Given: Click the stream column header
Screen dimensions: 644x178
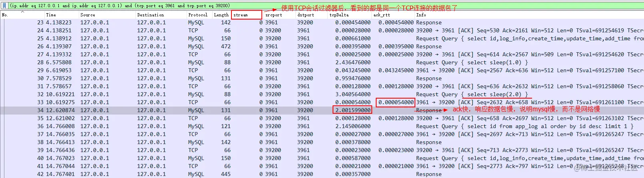Looking at the screenshot, I should 247,15.
